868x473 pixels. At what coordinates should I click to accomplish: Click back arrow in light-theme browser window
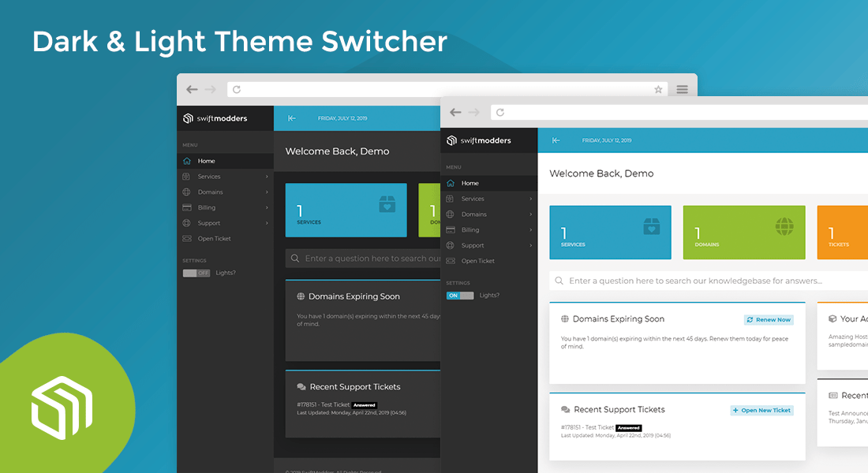point(455,112)
